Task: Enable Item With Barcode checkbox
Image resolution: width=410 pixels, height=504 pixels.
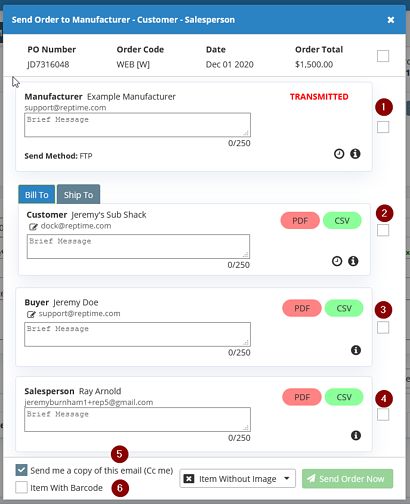Action: [21, 487]
